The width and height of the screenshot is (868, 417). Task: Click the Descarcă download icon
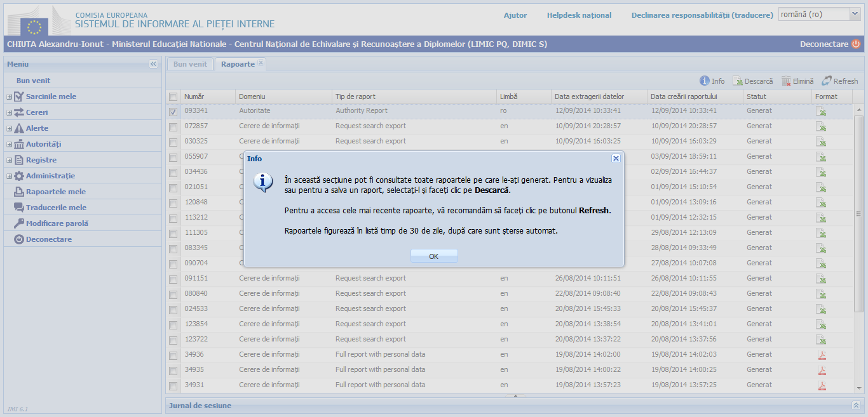click(738, 81)
